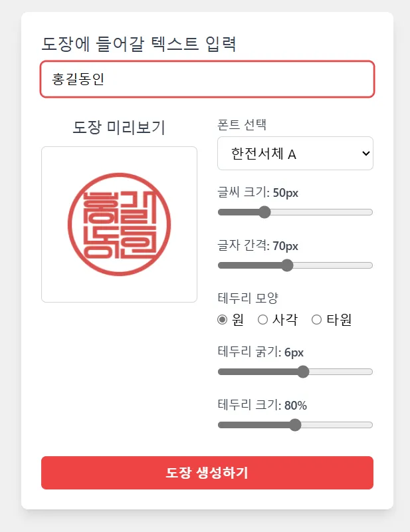Select the 원 border shape option

pyautogui.click(x=221, y=319)
